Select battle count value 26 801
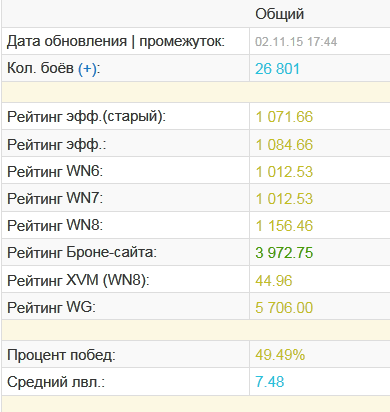The image size is (390, 412). pyautogui.click(x=277, y=69)
